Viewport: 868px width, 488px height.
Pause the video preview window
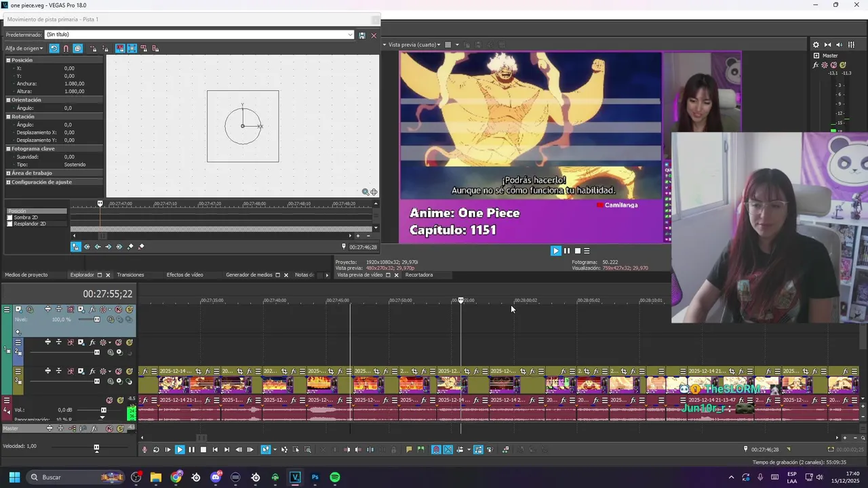(x=567, y=251)
